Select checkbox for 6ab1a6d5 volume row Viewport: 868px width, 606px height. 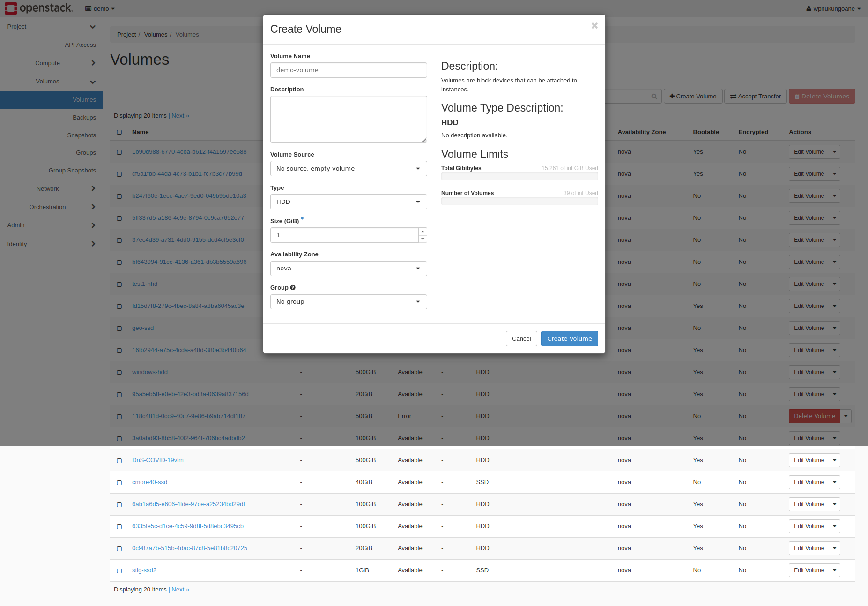coord(119,505)
